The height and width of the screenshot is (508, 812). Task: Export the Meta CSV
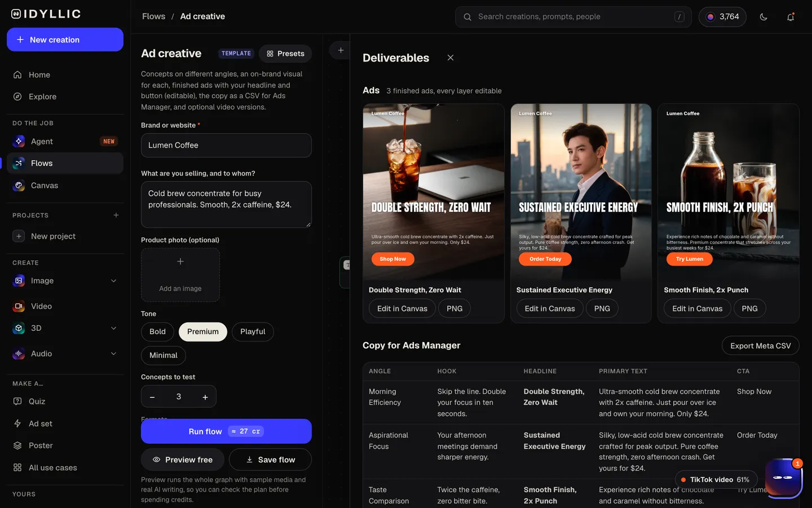(x=761, y=345)
